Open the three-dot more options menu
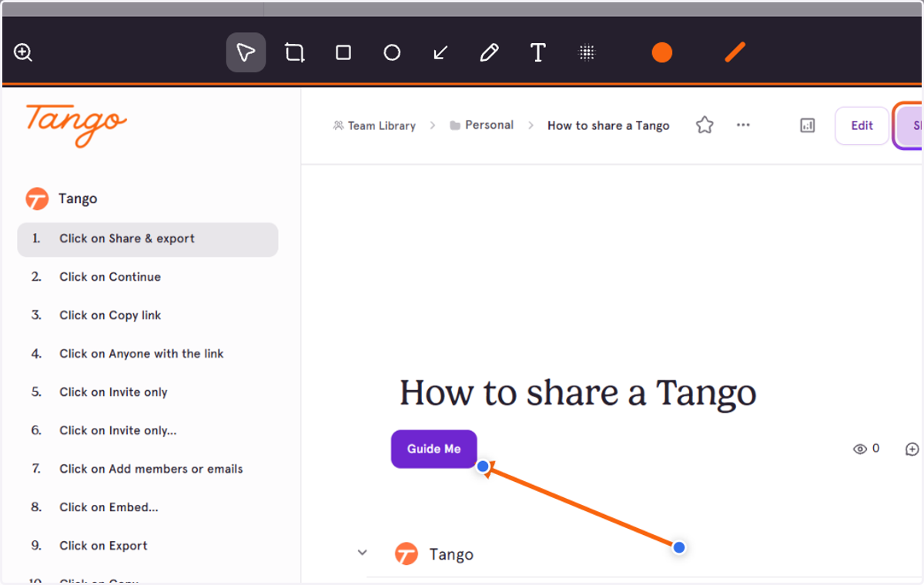Image resolution: width=924 pixels, height=585 pixels. (743, 125)
